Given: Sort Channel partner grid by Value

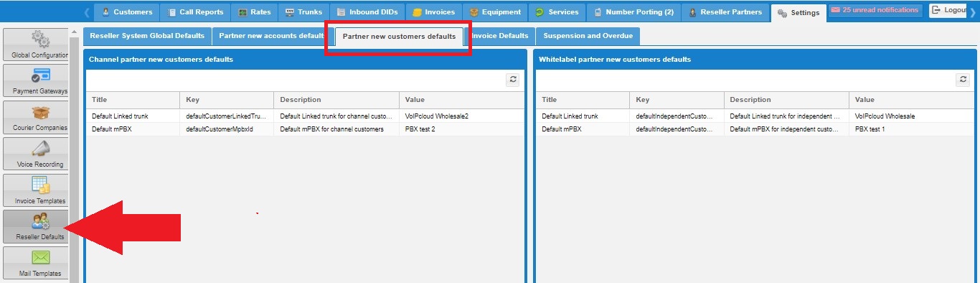Looking at the screenshot, I should pyautogui.click(x=461, y=100).
